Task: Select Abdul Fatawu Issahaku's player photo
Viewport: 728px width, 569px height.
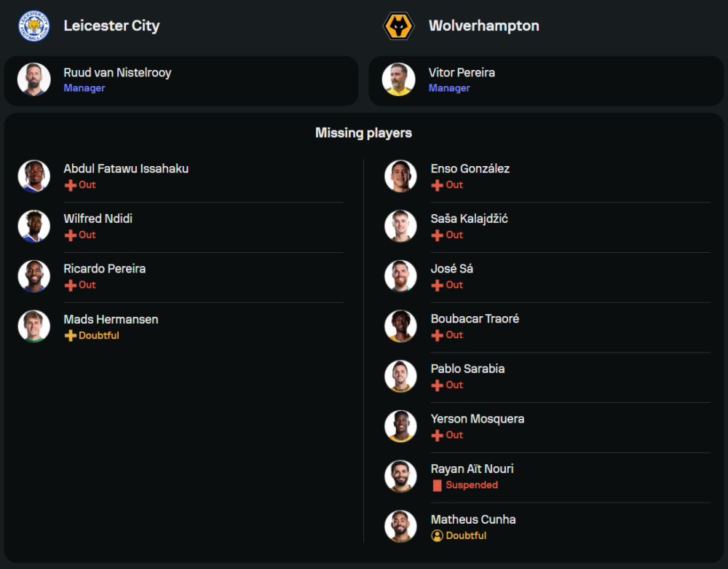Action: [x=34, y=176]
